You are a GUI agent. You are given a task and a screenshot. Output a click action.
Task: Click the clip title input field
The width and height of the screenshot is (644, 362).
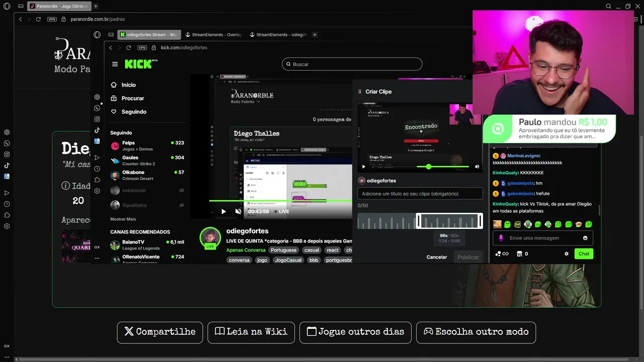pos(420,194)
